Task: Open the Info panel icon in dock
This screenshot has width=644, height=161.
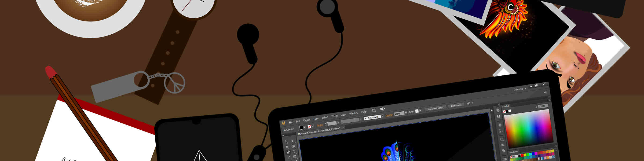Action: [499, 116]
